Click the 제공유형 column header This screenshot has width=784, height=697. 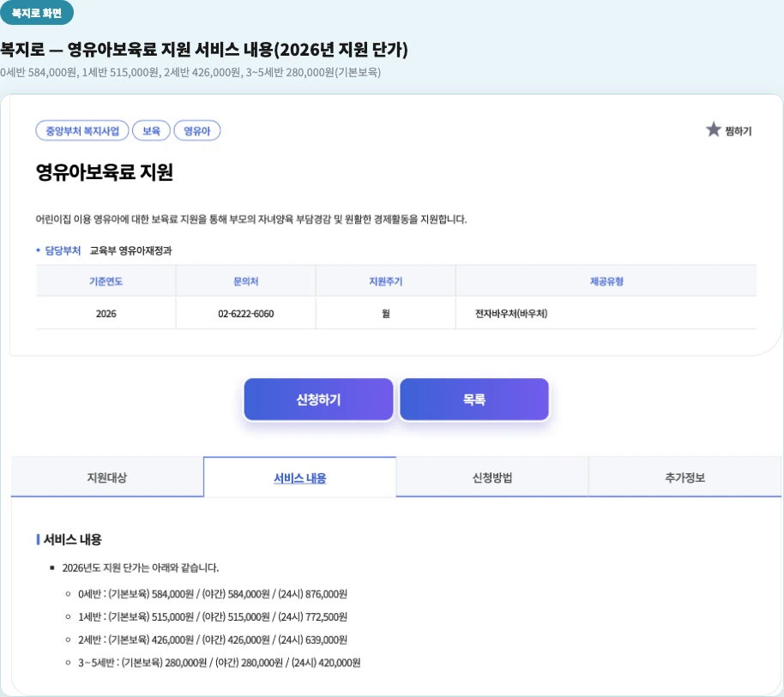pos(606,281)
